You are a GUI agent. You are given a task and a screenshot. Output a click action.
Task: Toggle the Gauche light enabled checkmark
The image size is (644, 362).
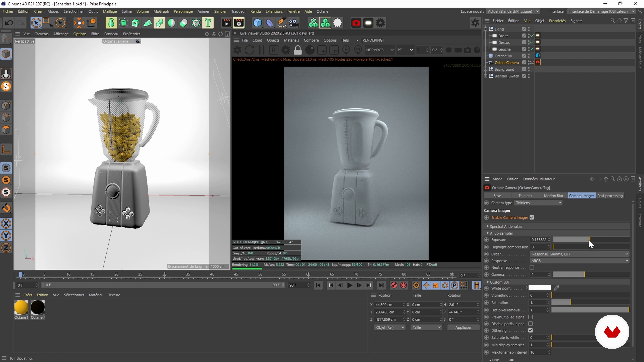(x=532, y=49)
